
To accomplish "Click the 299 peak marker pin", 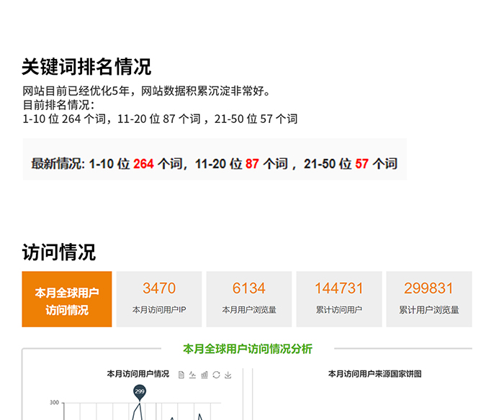I will (140, 393).
